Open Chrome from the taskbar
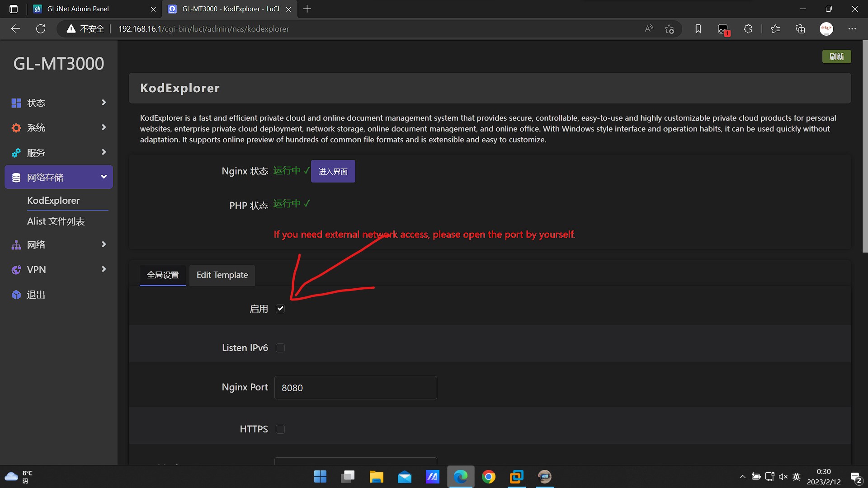The height and width of the screenshot is (488, 868). coord(488,477)
